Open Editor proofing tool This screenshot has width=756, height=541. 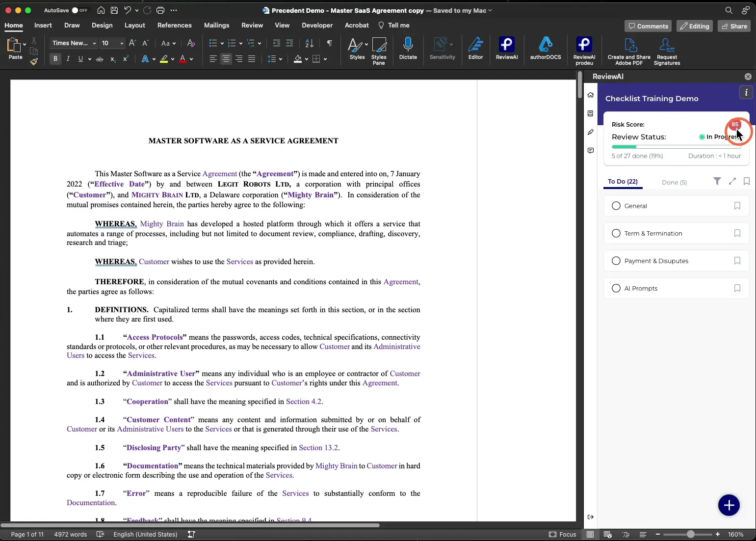(x=475, y=49)
